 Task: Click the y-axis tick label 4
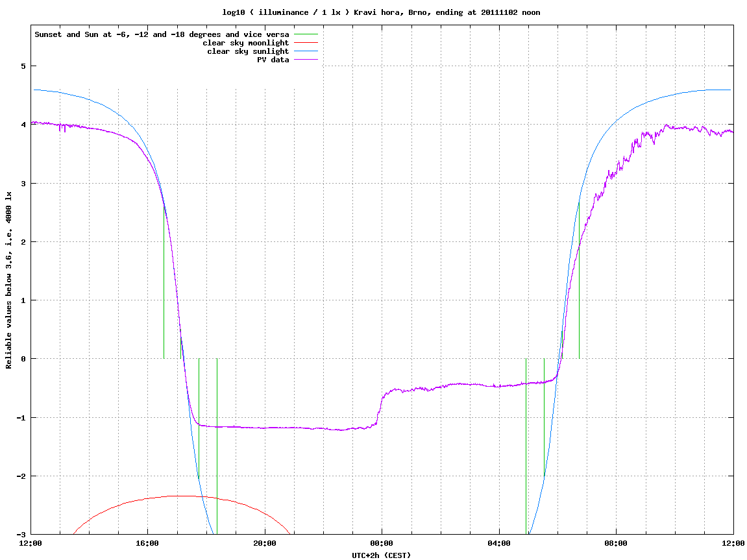pos(23,125)
